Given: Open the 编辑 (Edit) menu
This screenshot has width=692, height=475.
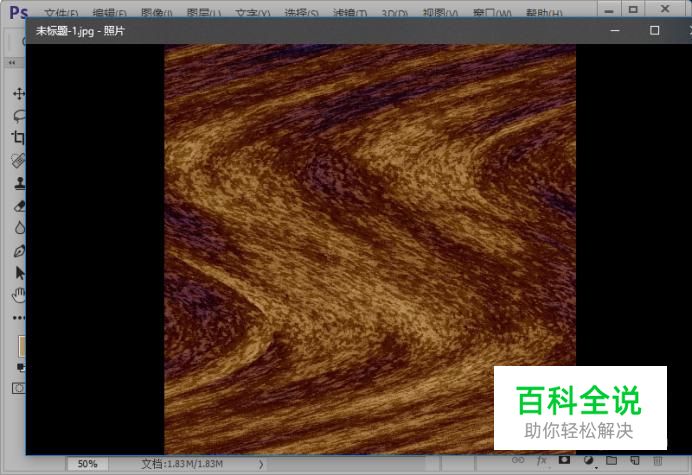Looking at the screenshot, I should [x=109, y=13].
